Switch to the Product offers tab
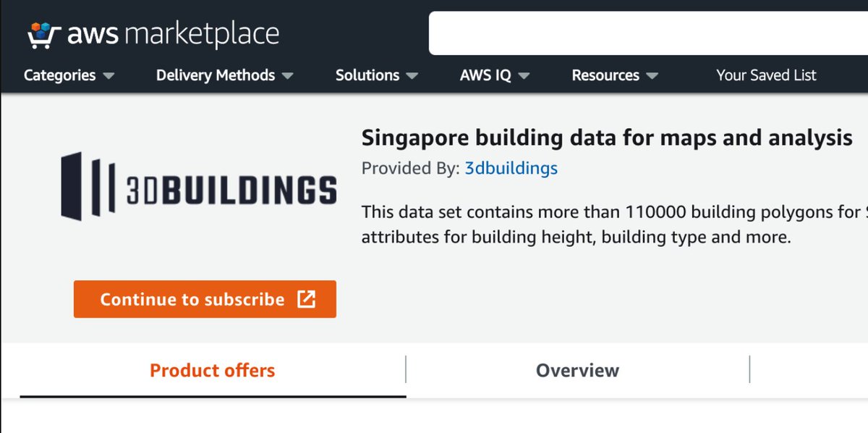 [213, 371]
